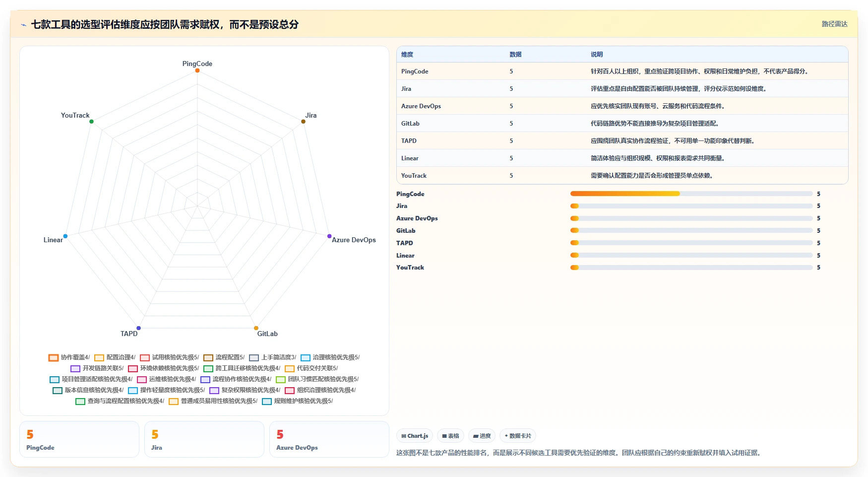
Task: Click the GitLab description about 代码链路优势
Action: pyautogui.click(x=655, y=124)
